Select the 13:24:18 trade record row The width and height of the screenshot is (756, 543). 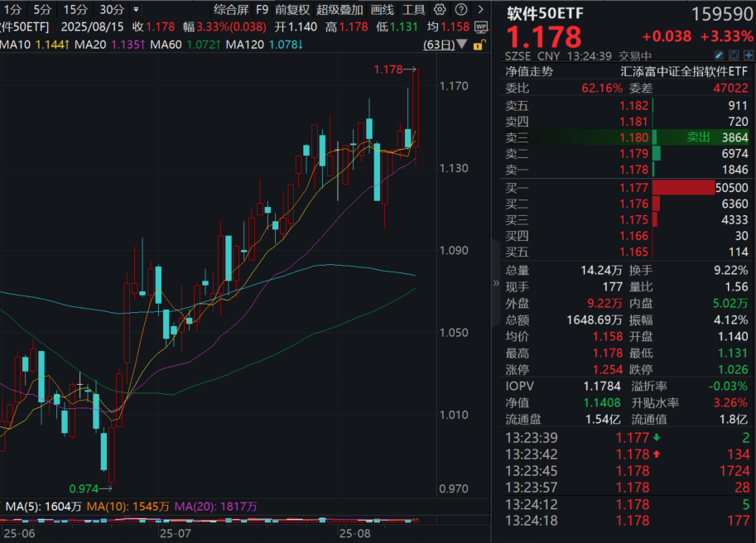click(x=621, y=521)
